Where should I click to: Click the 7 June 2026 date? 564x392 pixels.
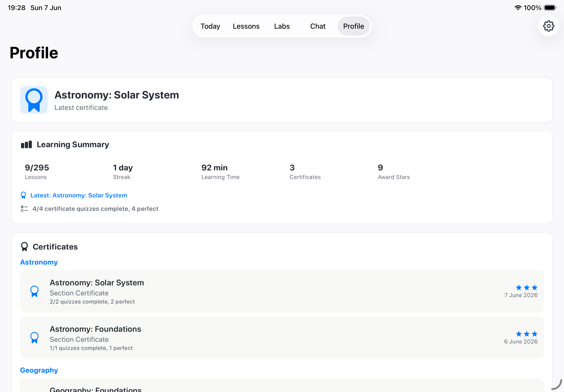(521, 295)
